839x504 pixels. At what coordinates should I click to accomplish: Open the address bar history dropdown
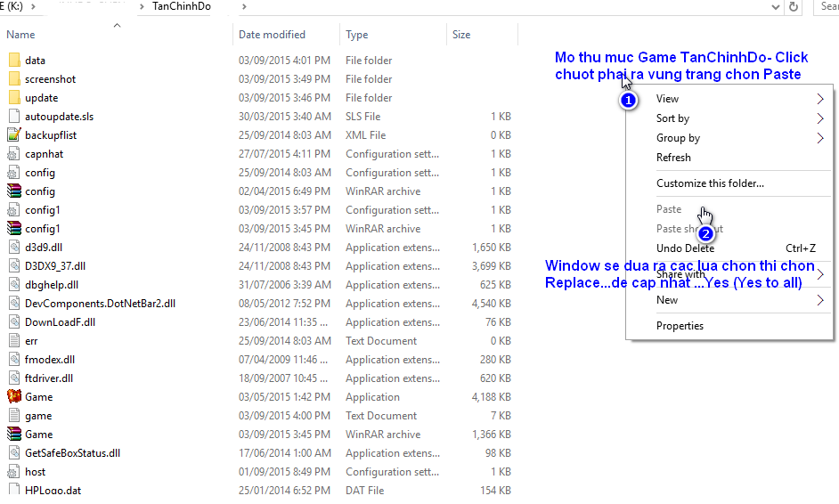776,7
